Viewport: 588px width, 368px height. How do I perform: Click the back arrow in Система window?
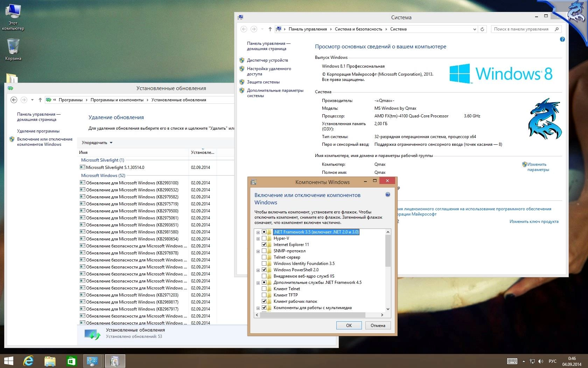pyautogui.click(x=244, y=29)
